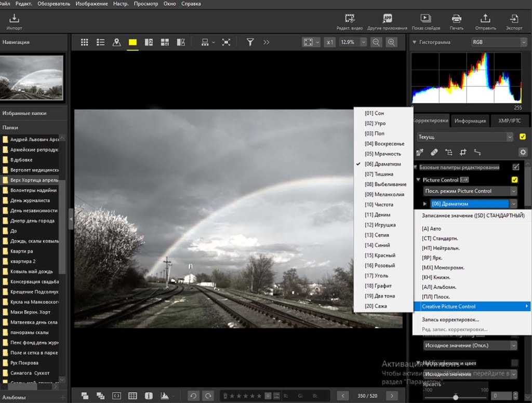The width and height of the screenshot is (532, 403).
Task: Toggle the Текущ. adjustments checkbox
Action: (522, 137)
